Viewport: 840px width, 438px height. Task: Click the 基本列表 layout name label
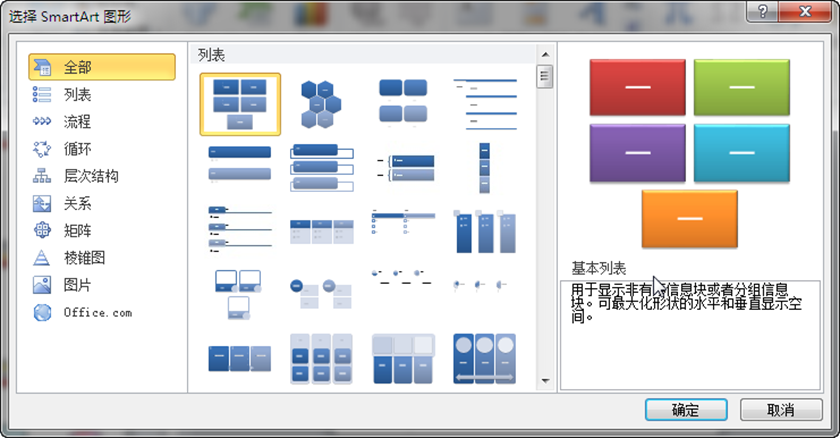[598, 268]
